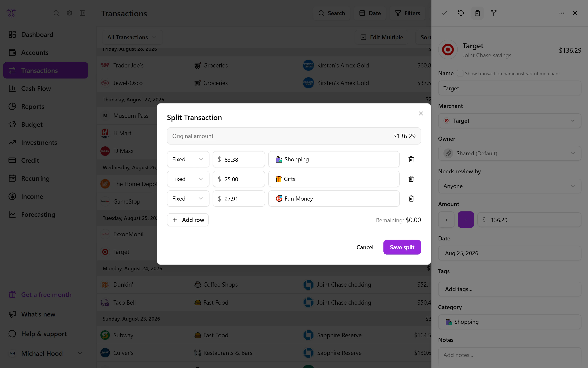Open the Gifts category selector in split
588x368 pixels.
[x=334, y=179]
